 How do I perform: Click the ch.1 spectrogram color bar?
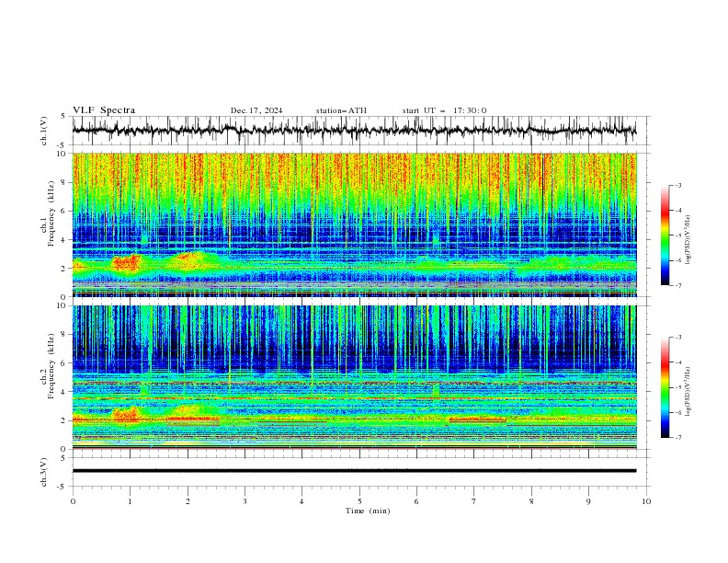pos(665,236)
